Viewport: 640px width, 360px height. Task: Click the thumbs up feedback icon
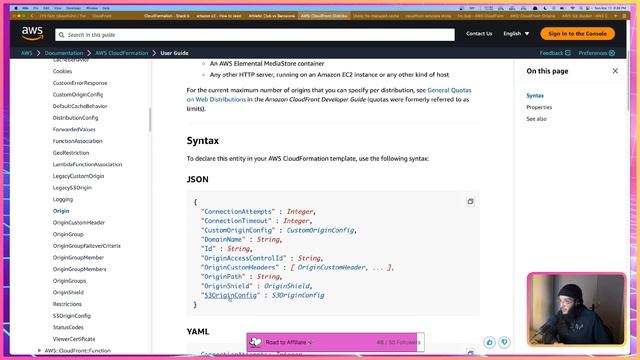tap(489, 342)
